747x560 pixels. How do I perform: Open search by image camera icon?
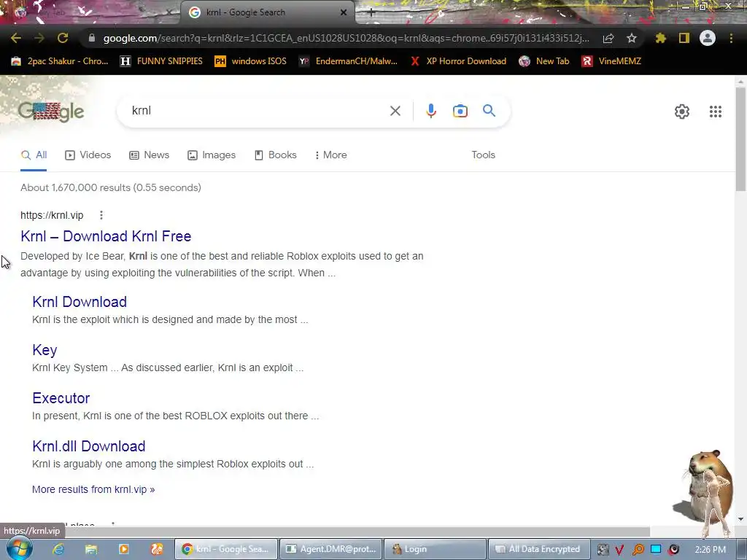click(460, 111)
